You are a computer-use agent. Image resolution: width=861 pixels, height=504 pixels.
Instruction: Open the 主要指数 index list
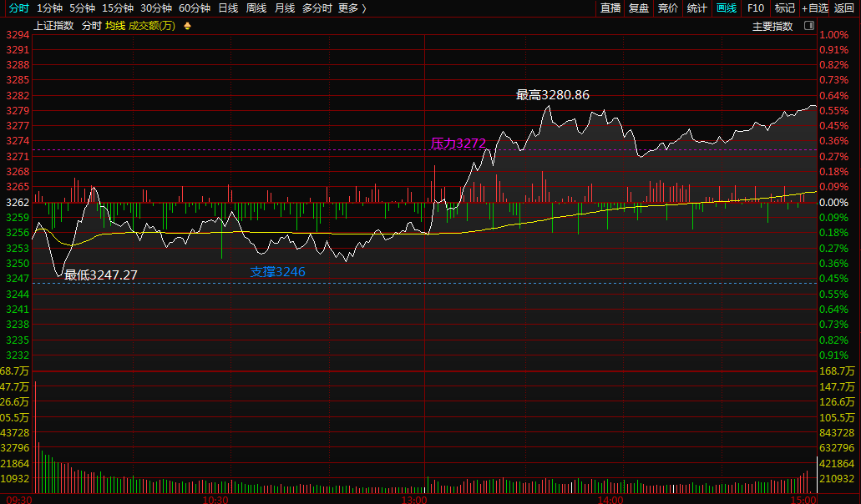[x=772, y=26]
